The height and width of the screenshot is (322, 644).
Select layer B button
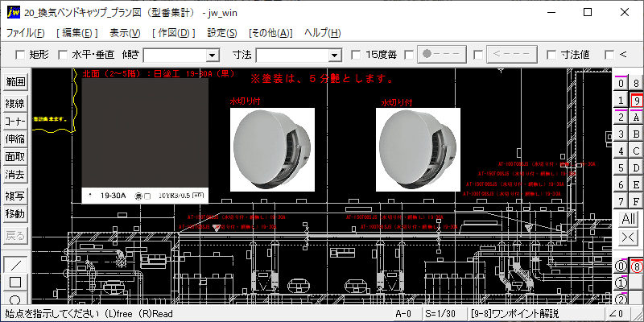pos(636,134)
